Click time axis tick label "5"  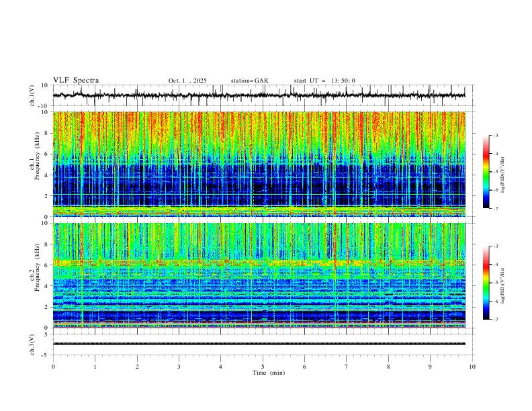(263, 367)
